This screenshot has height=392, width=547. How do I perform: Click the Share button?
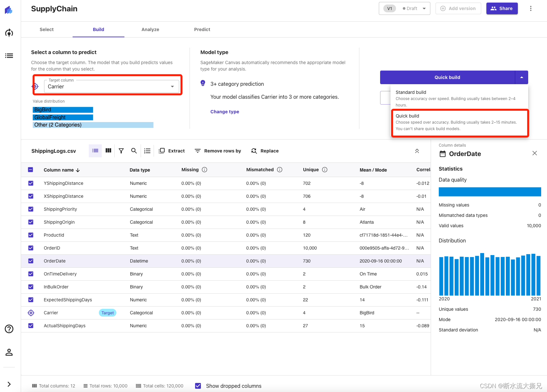coord(502,8)
